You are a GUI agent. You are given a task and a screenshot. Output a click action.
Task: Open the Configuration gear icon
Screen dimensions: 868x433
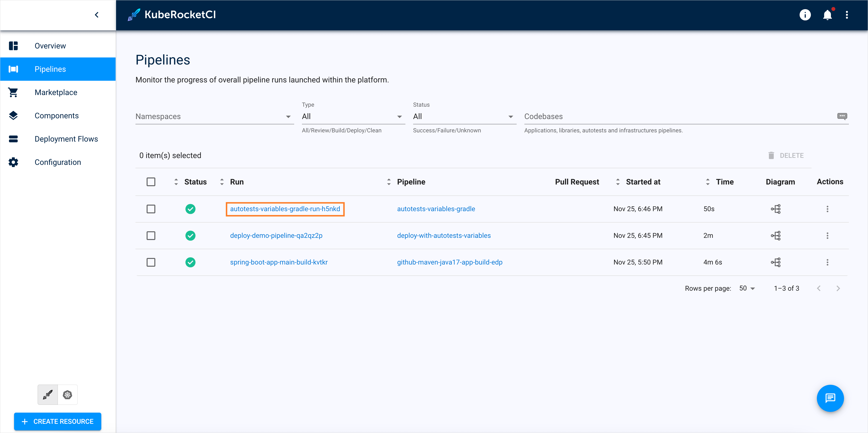[13, 162]
